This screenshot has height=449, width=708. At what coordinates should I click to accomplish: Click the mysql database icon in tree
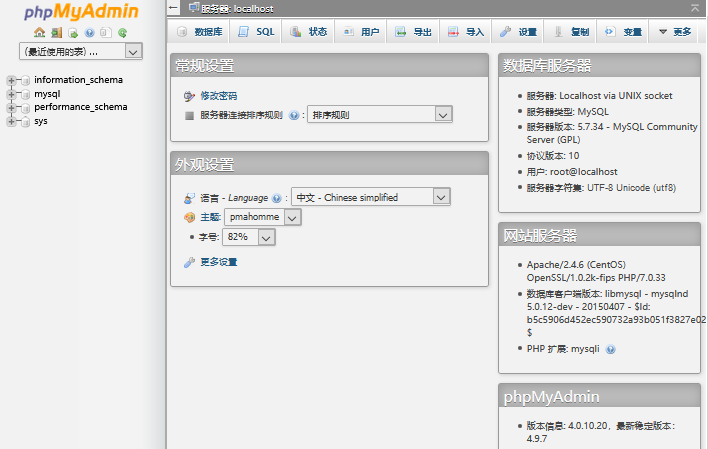click(26, 94)
